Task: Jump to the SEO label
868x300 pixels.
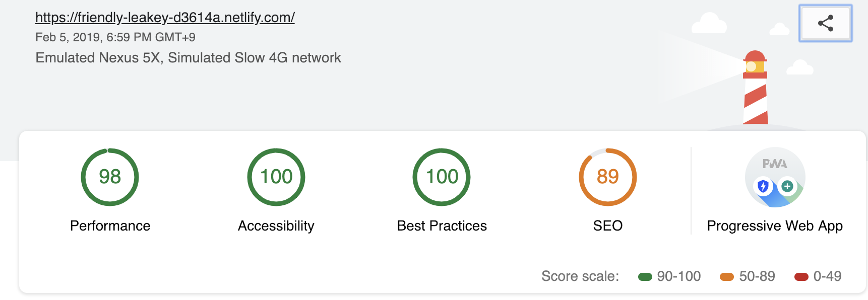Action: click(x=608, y=226)
